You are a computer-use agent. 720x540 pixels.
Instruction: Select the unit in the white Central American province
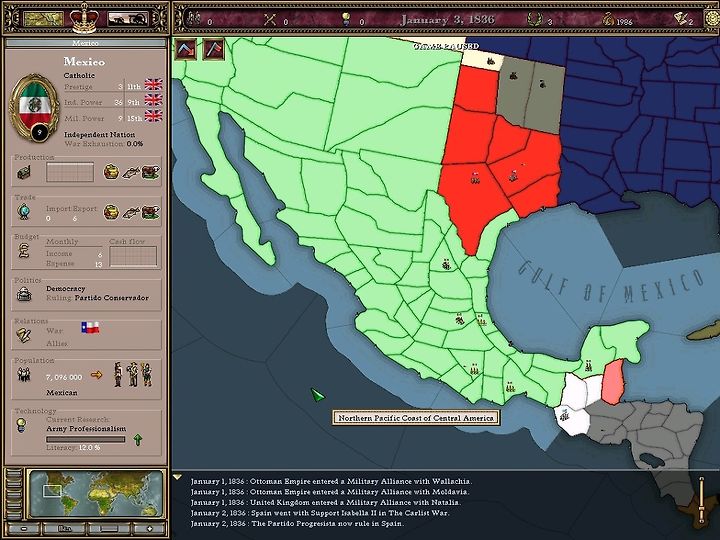point(564,415)
